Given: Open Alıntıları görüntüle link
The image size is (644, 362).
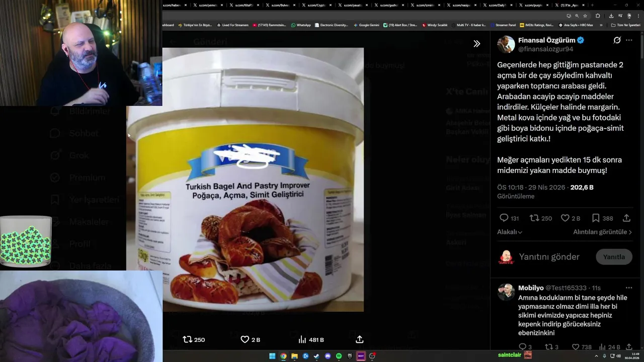Looking at the screenshot, I should point(602,232).
